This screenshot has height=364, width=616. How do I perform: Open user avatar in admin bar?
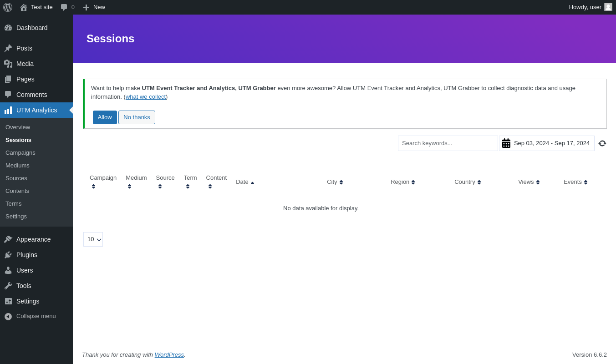tap(608, 7)
